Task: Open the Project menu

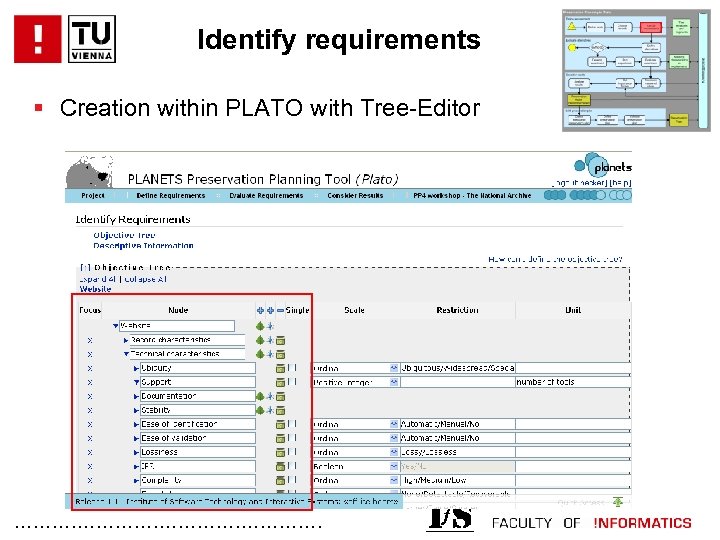Action: (x=93, y=196)
